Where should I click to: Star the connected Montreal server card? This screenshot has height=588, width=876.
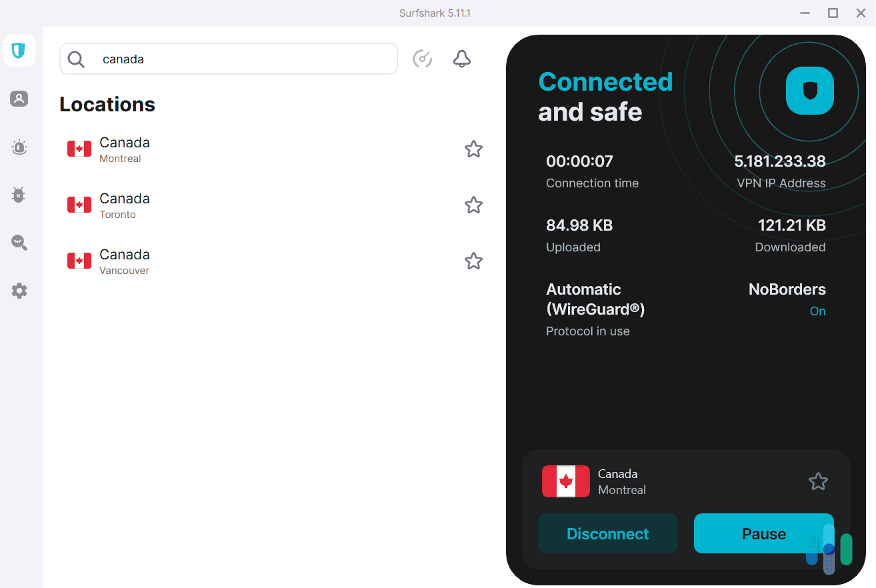click(818, 481)
